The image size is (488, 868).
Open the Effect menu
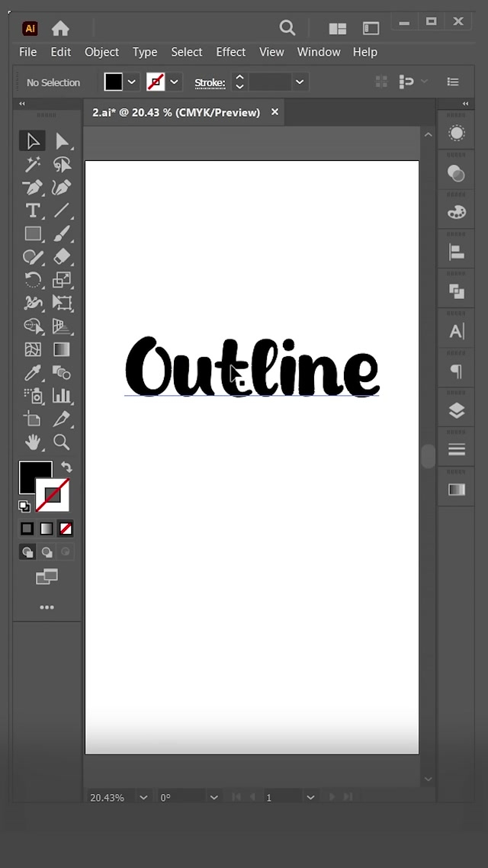(230, 52)
